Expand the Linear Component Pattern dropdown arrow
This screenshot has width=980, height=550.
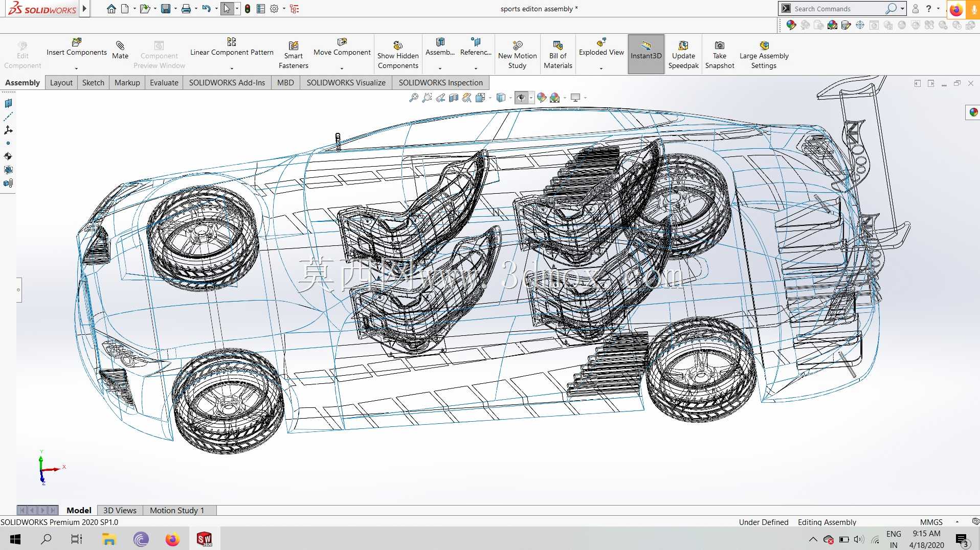232,68
